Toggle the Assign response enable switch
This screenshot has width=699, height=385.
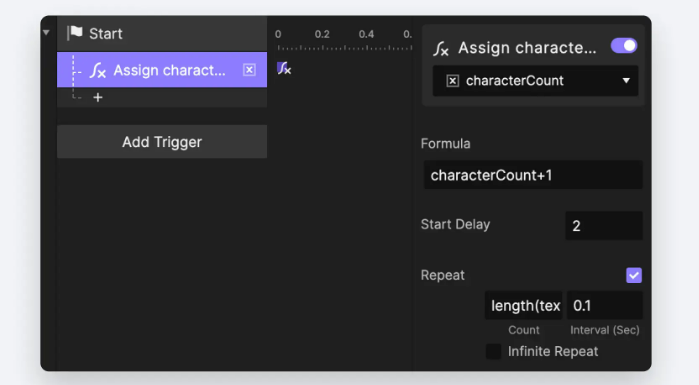[x=624, y=46]
